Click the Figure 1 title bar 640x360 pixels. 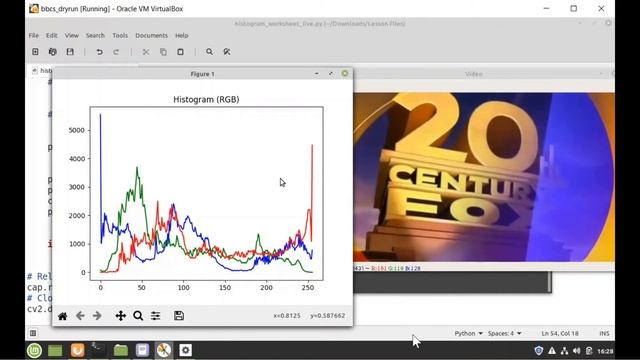tap(202, 74)
